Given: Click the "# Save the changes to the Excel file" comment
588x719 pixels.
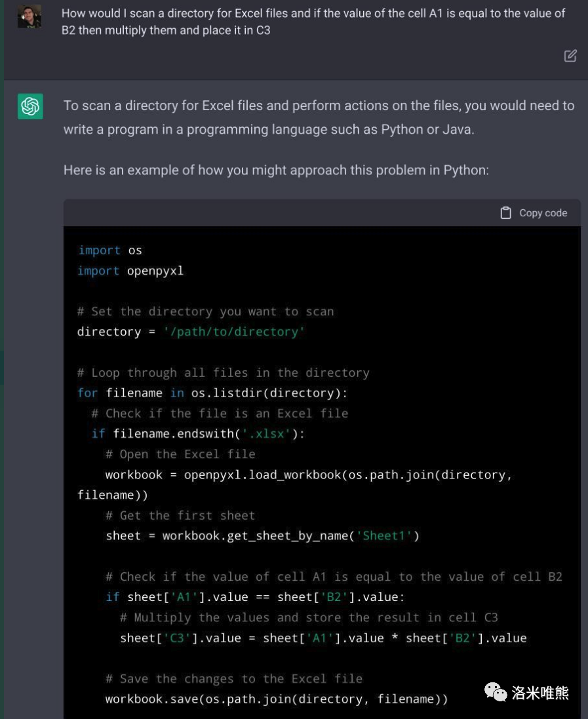Looking at the screenshot, I should click(234, 679).
